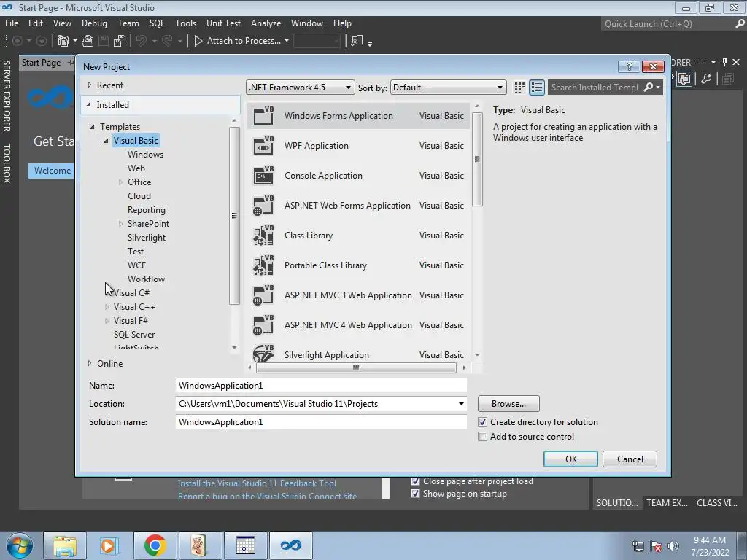Viewport: 747px width, 560px height.
Task: Click the Open File toolbar icon
Action: point(88,41)
